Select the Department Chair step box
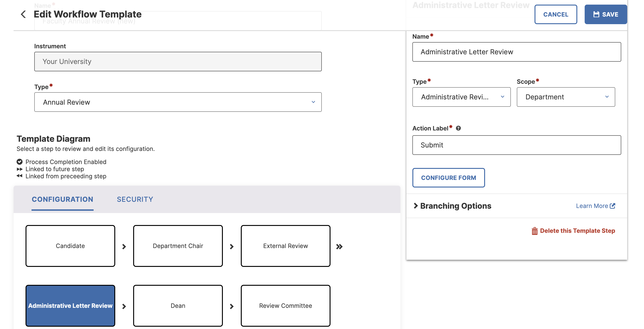Image resolution: width=644 pixels, height=329 pixels. tap(178, 246)
